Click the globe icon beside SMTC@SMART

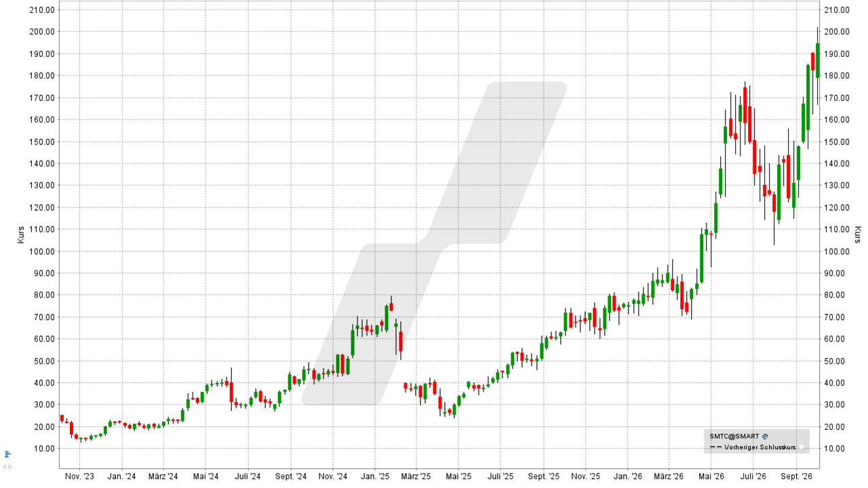point(765,436)
